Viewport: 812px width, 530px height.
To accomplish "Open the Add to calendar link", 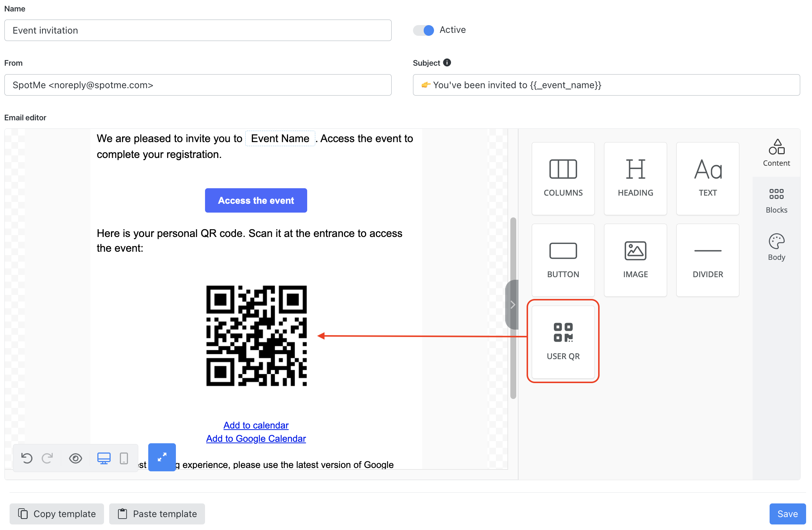I will click(x=256, y=425).
